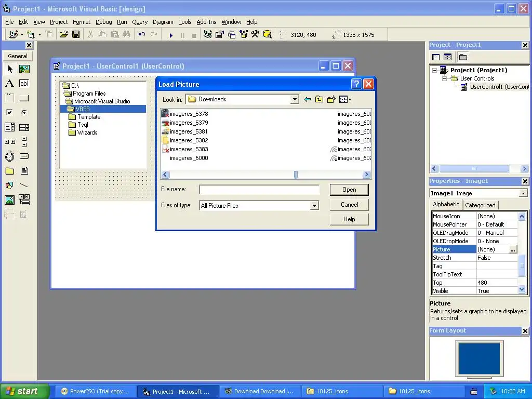This screenshot has height=399, width=532.
Task: Click the Picture property ellipsis button
Action: point(513,249)
